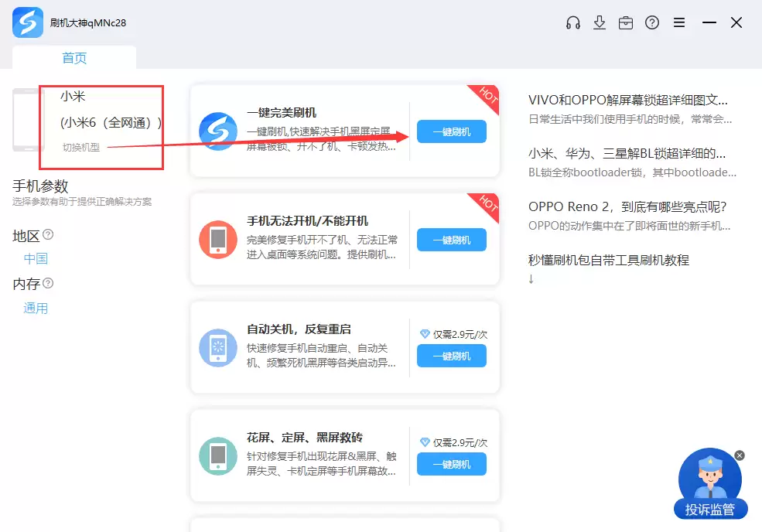Click the help icon beside 内存

(48, 283)
